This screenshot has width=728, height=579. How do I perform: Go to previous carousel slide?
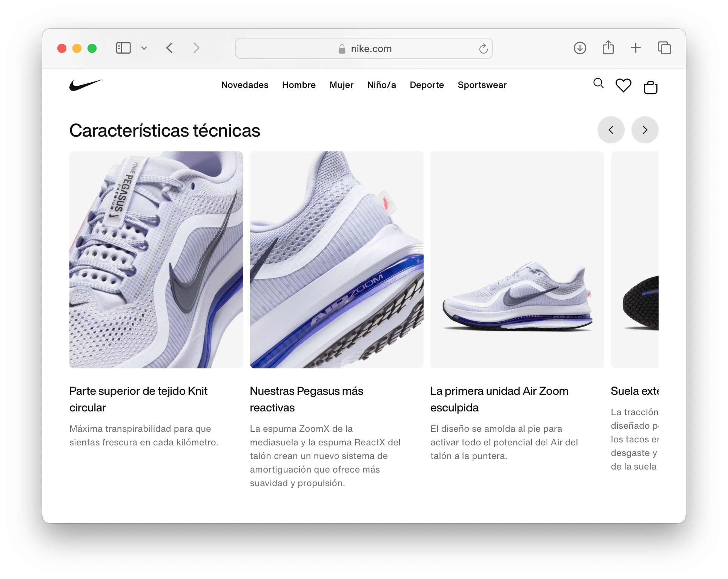(611, 130)
